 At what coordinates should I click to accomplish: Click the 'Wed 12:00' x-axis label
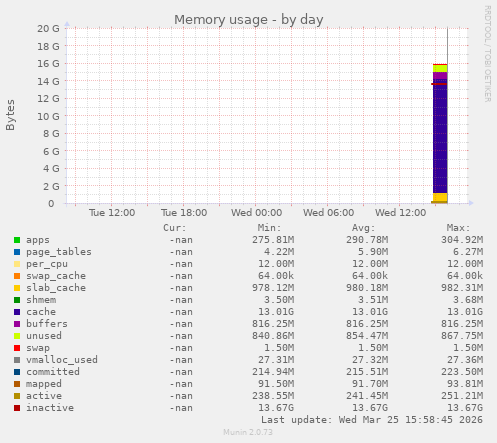click(x=401, y=213)
